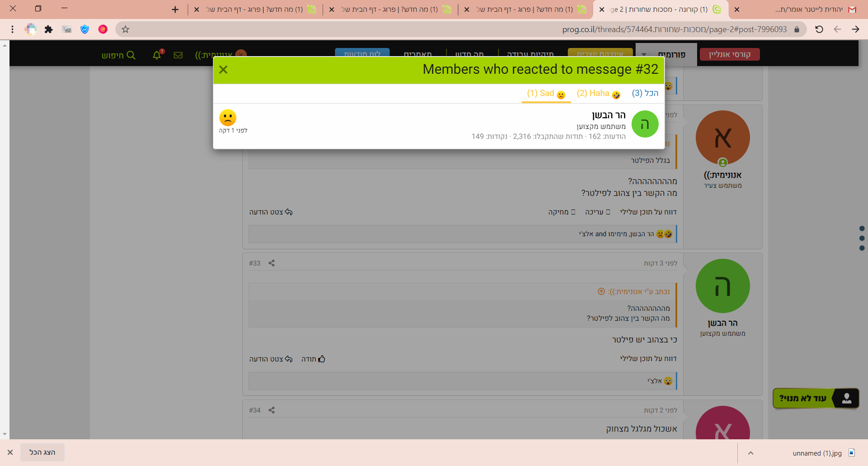Click the מחיקה delete link on post #32
Viewport: 868px width, 466px height.
tap(562, 212)
